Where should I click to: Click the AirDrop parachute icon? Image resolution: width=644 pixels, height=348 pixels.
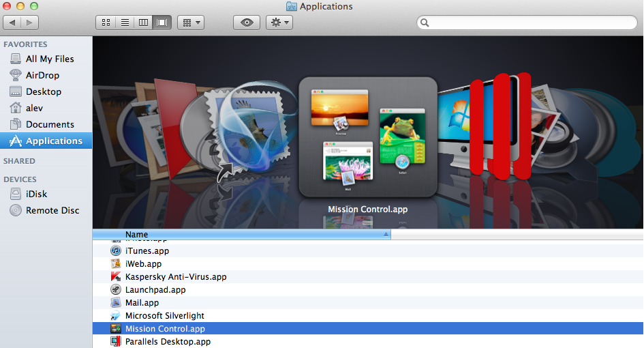pyautogui.click(x=16, y=75)
